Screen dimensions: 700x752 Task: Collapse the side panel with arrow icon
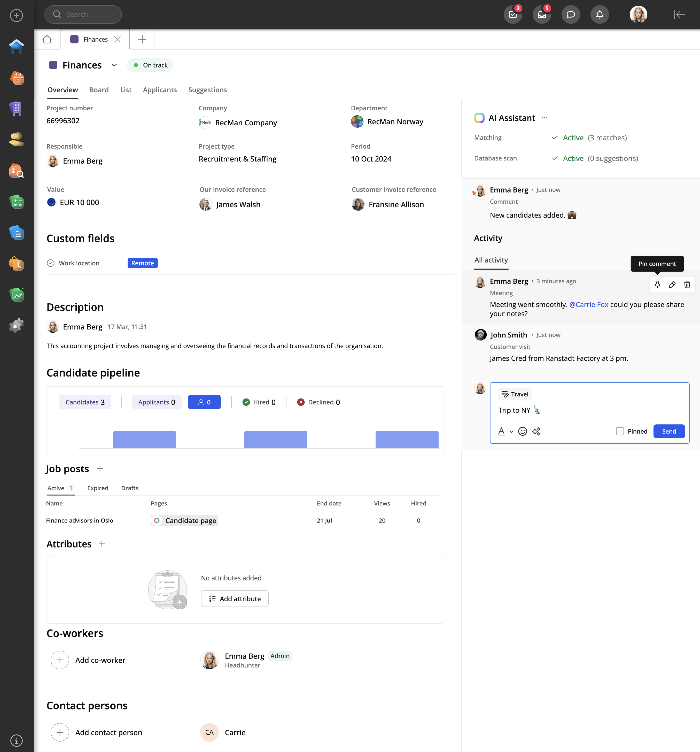click(x=679, y=14)
